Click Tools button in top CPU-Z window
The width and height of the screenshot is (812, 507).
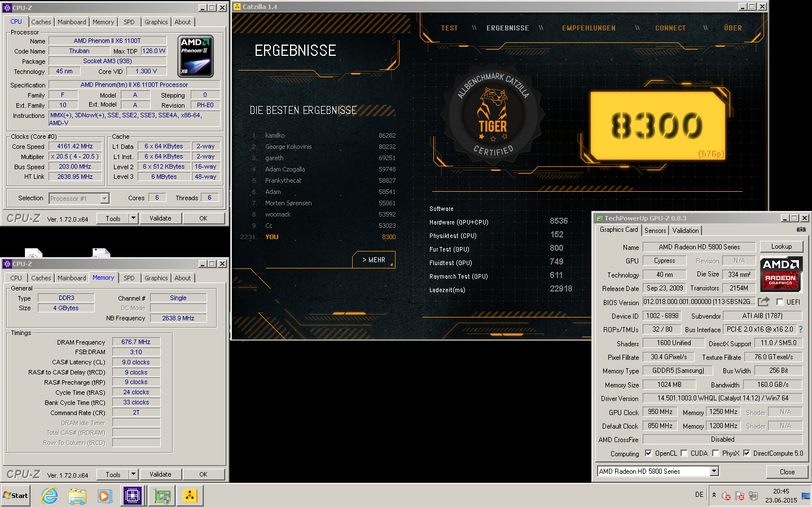pyautogui.click(x=113, y=218)
